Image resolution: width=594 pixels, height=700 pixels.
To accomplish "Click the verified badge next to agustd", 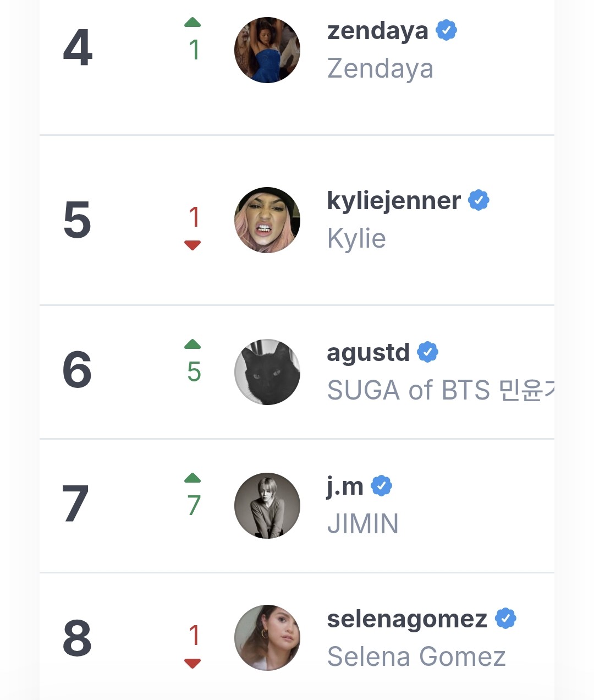I will (427, 352).
